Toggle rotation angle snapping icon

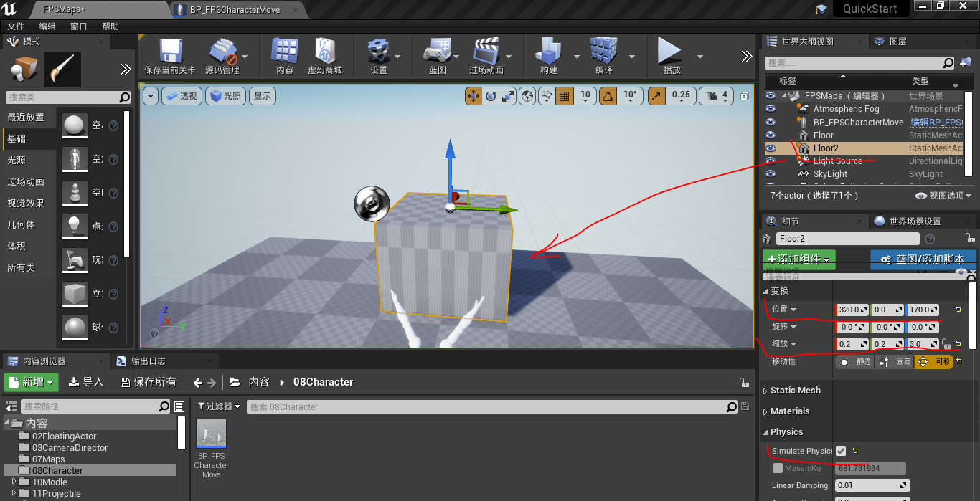pos(608,96)
